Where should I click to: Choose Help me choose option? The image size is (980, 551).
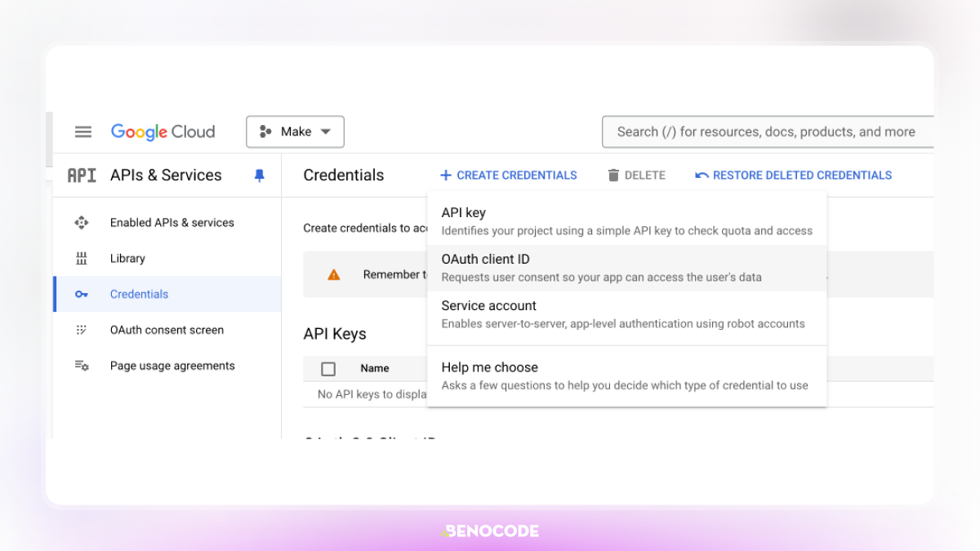click(x=627, y=376)
